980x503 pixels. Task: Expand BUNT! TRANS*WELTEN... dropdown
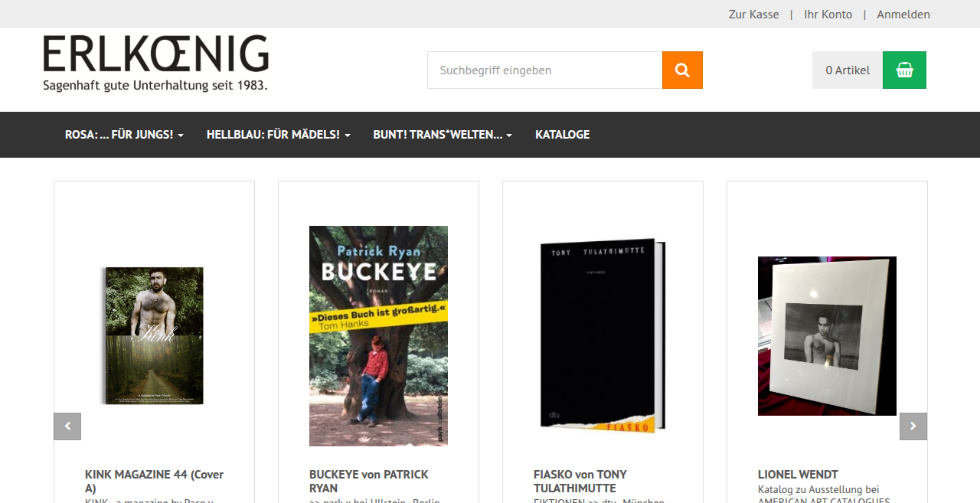click(443, 135)
